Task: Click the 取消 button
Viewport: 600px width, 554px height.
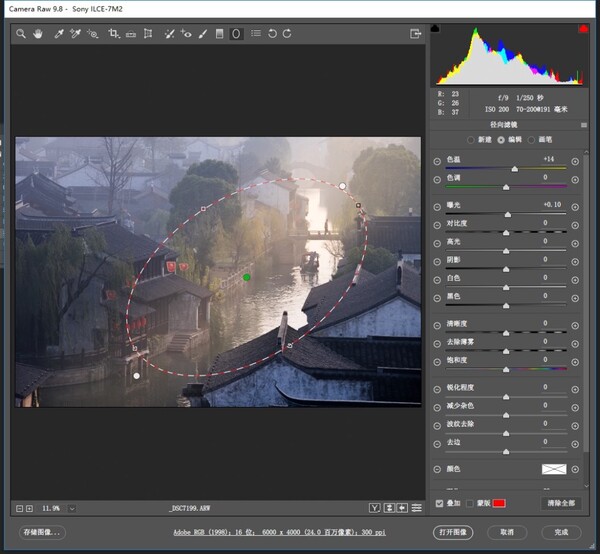Action: (507, 532)
